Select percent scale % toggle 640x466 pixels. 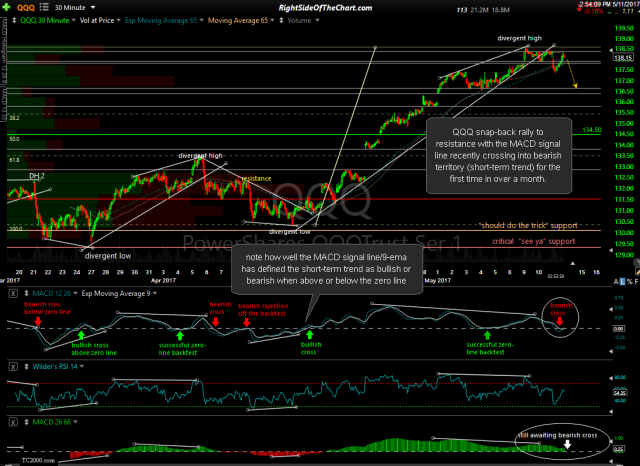tap(629, 282)
